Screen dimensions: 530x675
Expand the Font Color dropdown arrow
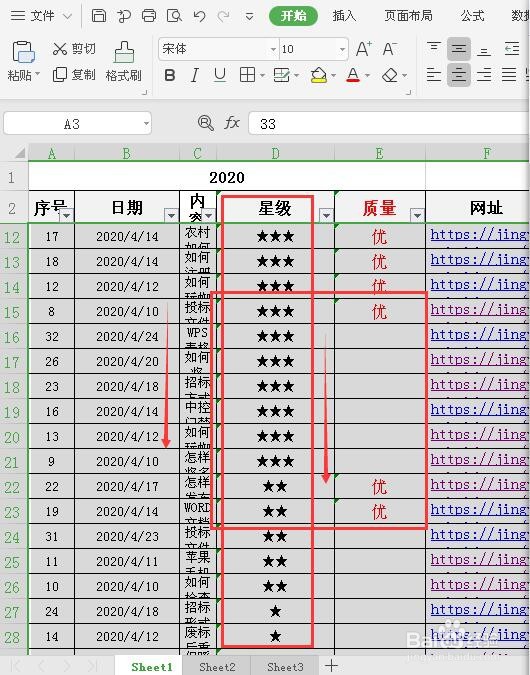[x=367, y=76]
